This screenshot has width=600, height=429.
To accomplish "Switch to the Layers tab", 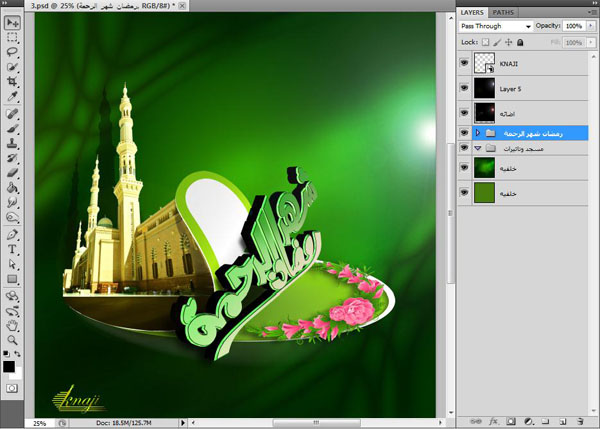I will tap(472, 12).
